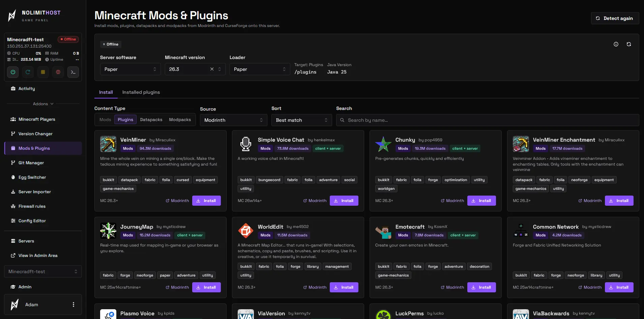644x319 pixels.
Task: Open Firewall rules in sidebar
Action: click(43, 206)
